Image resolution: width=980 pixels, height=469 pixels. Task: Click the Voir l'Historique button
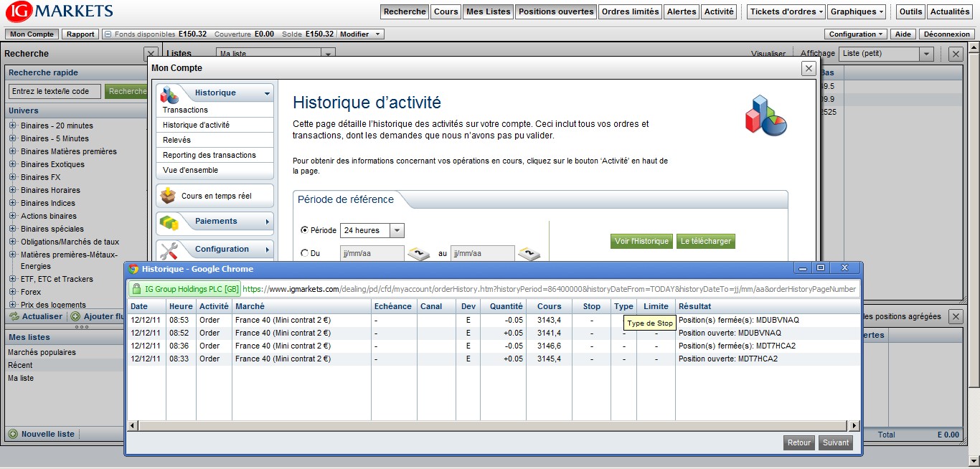click(642, 241)
